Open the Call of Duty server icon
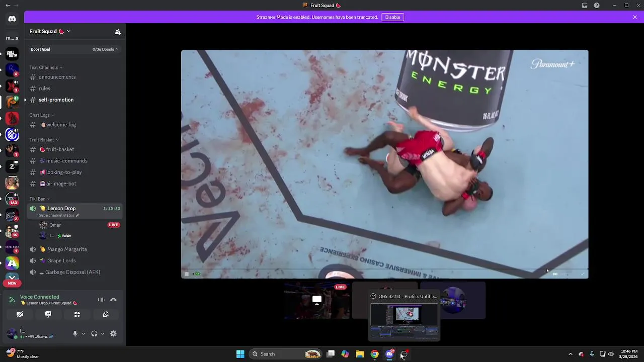Image resolution: width=644 pixels, height=362 pixels. (12, 53)
